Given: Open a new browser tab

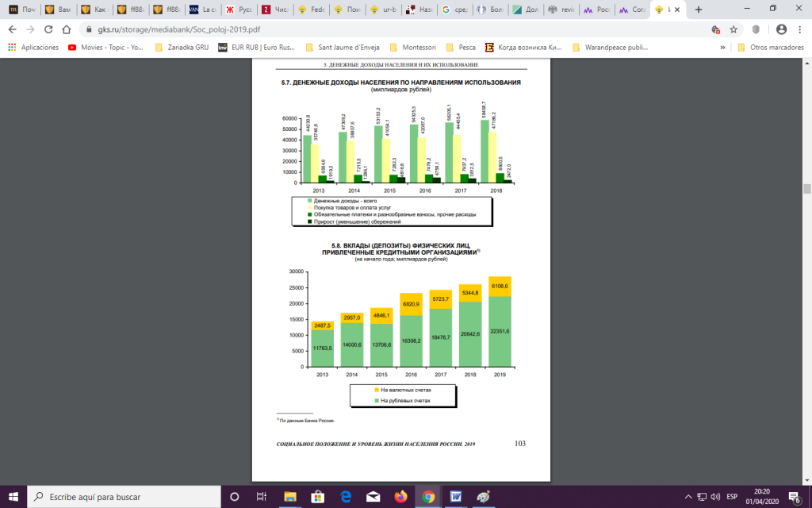Looking at the screenshot, I should click(698, 10).
